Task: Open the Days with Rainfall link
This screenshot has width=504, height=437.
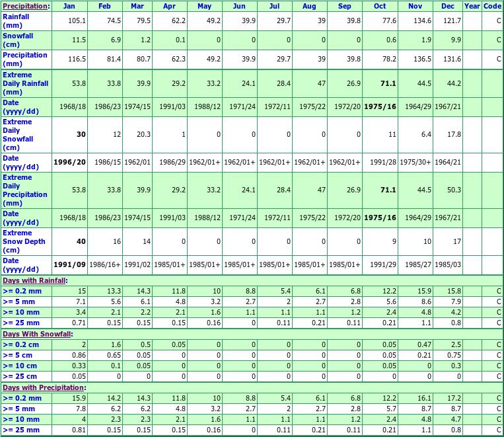Action: click(x=34, y=280)
